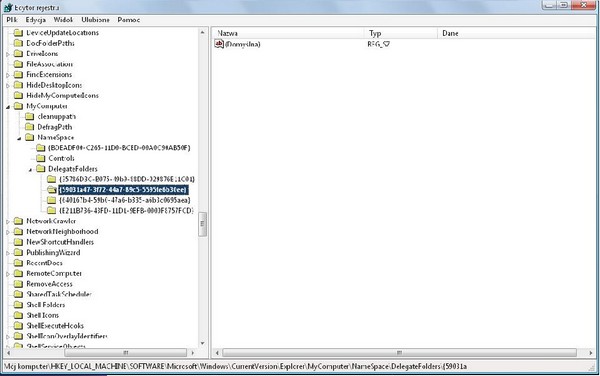Viewport: 600px width, 376px height.
Task: Click the tree pane scroll right arrow
Action: click(x=192, y=353)
